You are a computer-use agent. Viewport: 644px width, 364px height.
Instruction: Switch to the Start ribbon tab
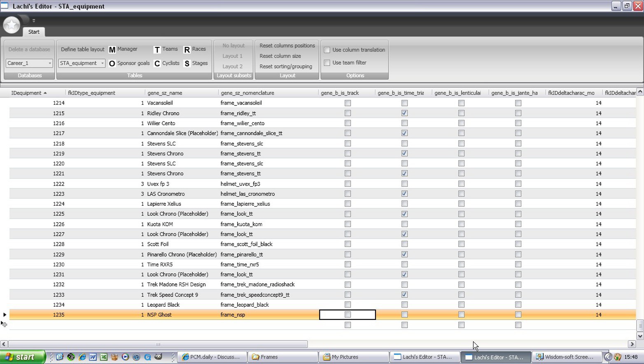click(x=34, y=32)
